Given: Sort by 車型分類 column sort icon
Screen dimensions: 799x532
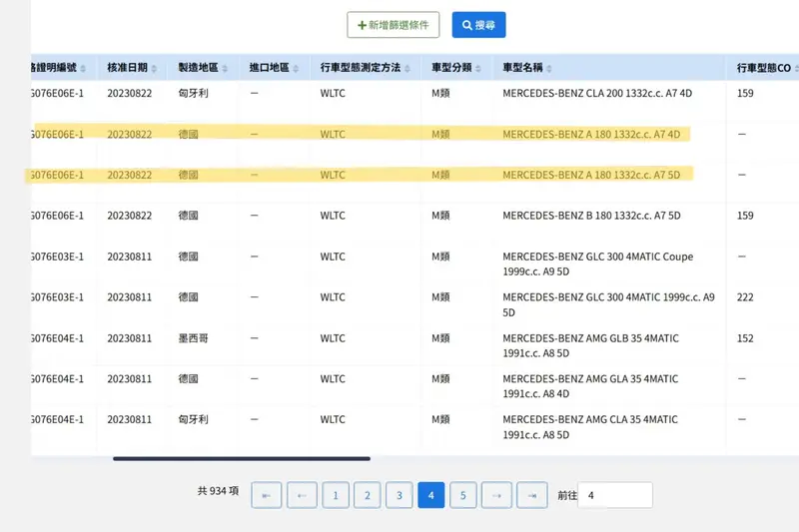Looking at the screenshot, I should click(x=478, y=68).
